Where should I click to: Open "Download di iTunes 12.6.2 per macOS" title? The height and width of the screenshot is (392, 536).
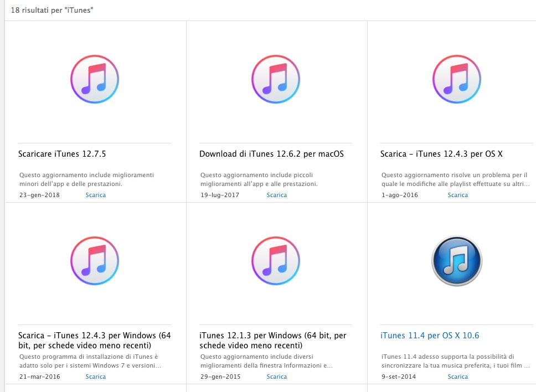(x=271, y=154)
